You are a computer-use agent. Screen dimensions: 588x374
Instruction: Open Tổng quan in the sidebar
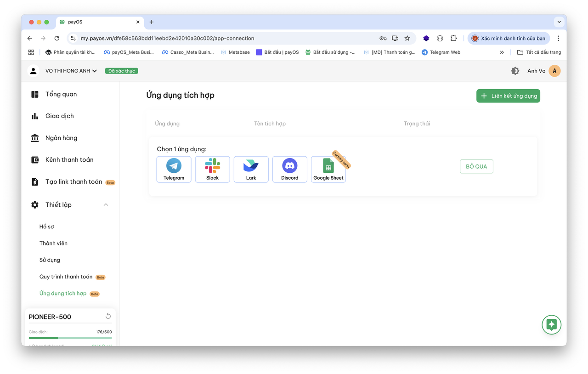pyautogui.click(x=61, y=94)
